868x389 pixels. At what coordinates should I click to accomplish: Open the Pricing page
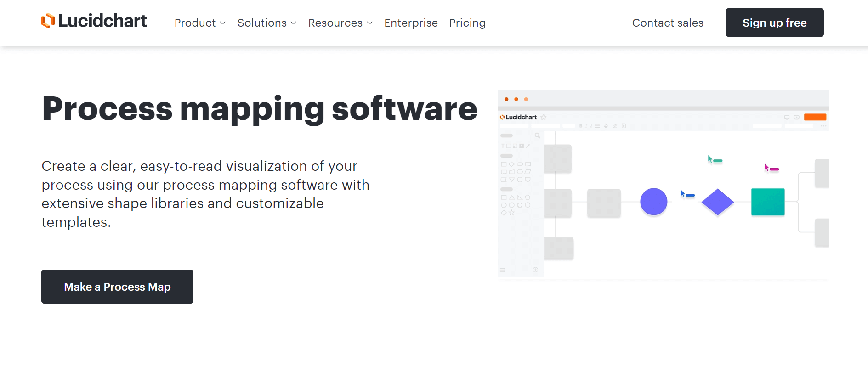(x=467, y=23)
